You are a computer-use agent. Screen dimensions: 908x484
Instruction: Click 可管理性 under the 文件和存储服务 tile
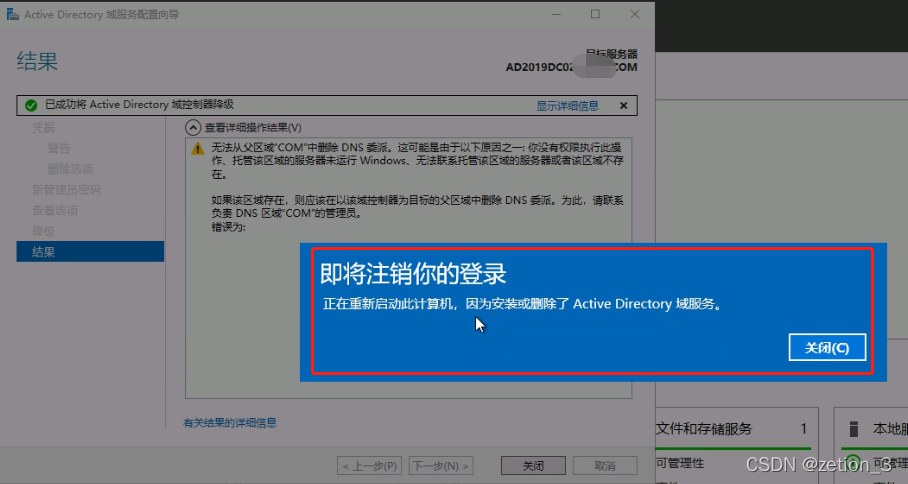click(680, 463)
